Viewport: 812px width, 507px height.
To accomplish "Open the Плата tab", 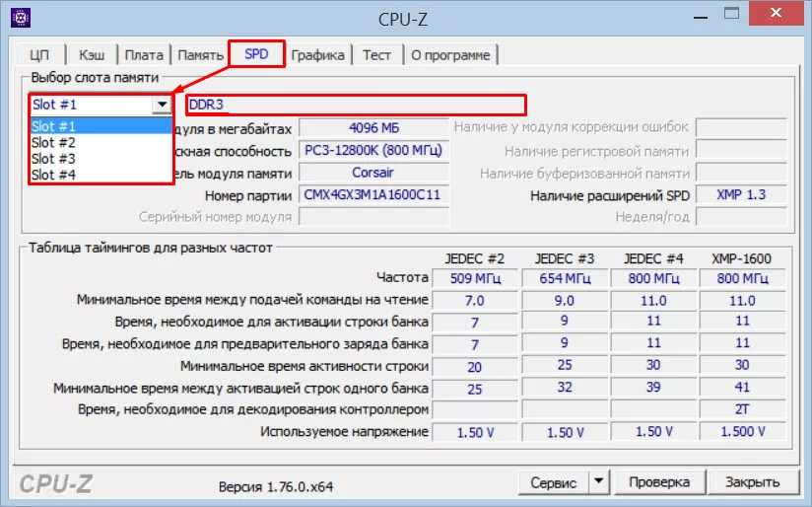I will [145, 55].
